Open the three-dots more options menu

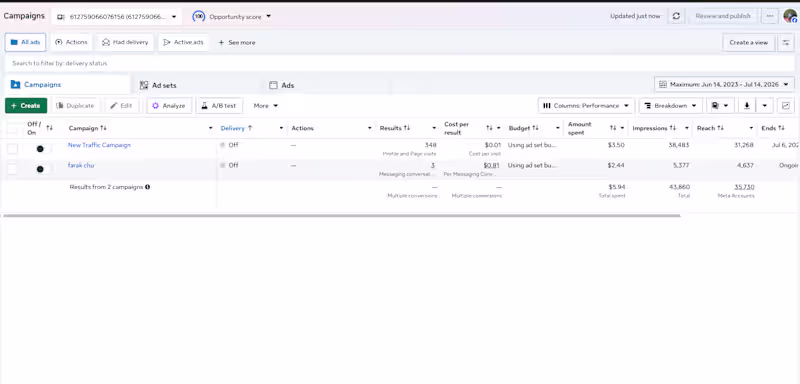point(770,16)
